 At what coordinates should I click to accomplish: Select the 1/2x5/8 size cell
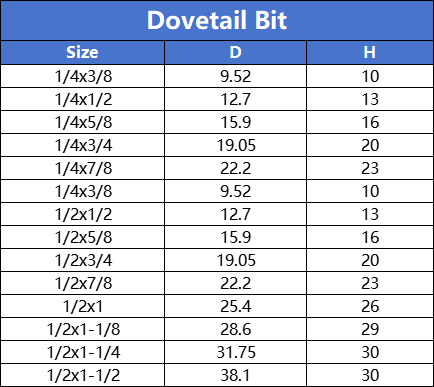coord(82,237)
